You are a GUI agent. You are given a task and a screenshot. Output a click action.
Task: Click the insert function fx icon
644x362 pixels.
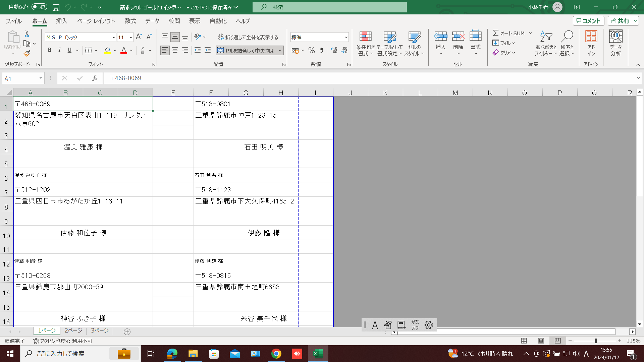(x=95, y=78)
